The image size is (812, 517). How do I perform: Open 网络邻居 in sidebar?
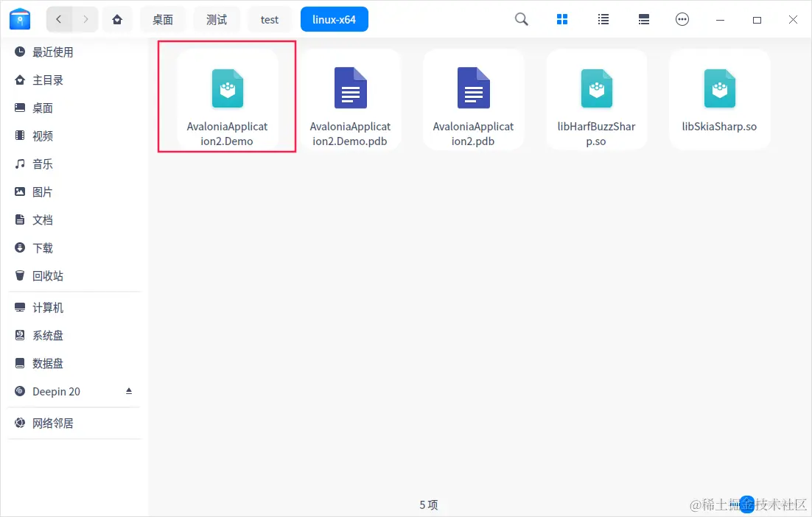pos(74,423)
